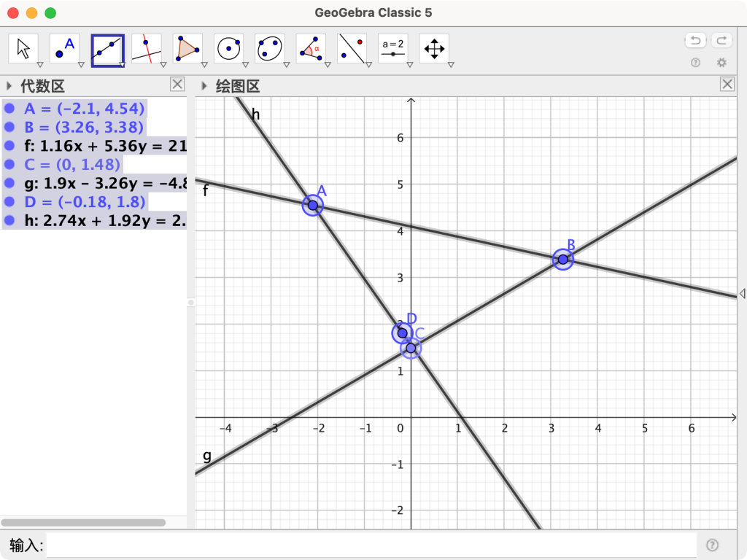The image size is (747, 560).
Task: Toggle visibility of line g in algebra view
Action: click(x=9, y=183)
